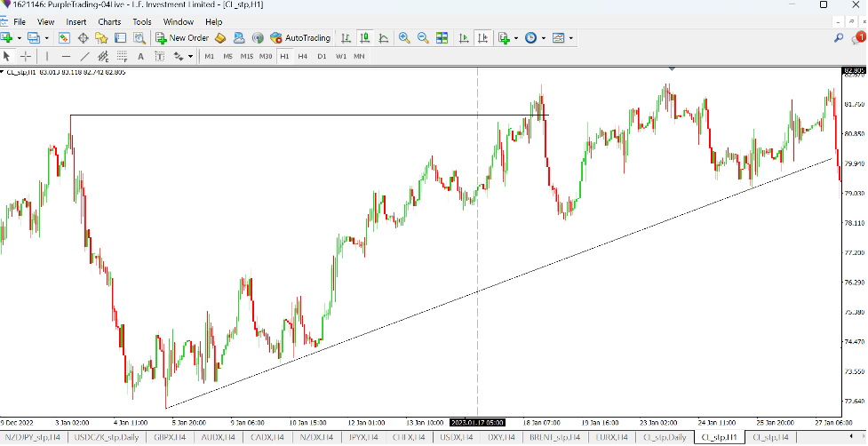Toggle the AutoTrading button

pyautogui.click(x=300, y=37)
